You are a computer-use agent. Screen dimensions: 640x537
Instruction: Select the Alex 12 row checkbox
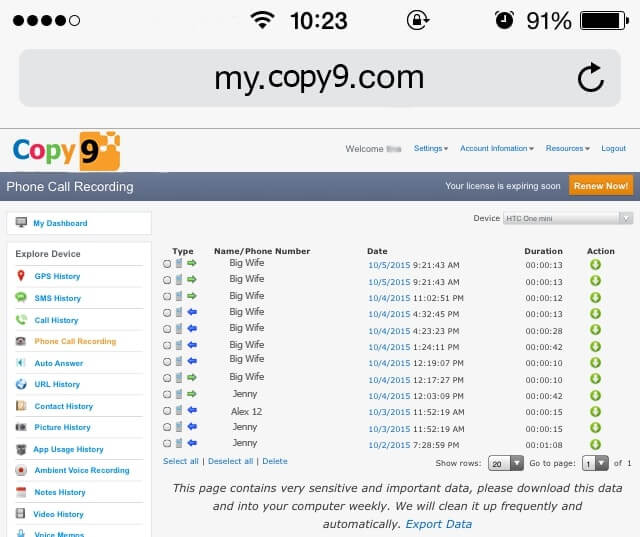tap(167, 411)
